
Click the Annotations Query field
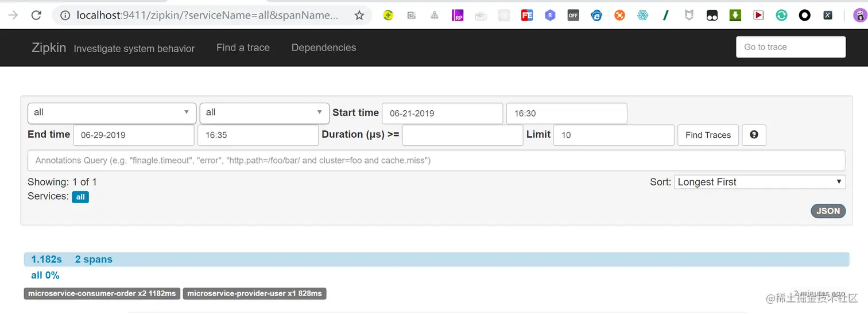(436, 160)
